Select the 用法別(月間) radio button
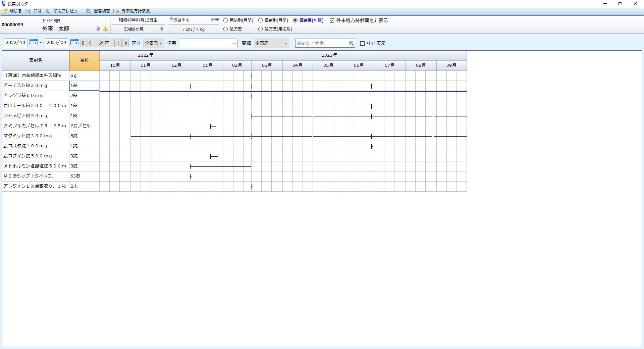The image size is (644, 349). [226, 20]
